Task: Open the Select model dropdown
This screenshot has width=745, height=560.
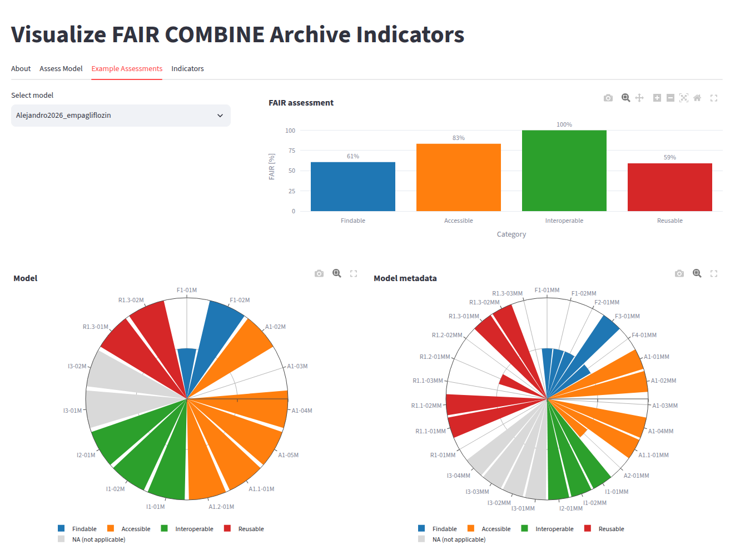Action: pos(121,116)
